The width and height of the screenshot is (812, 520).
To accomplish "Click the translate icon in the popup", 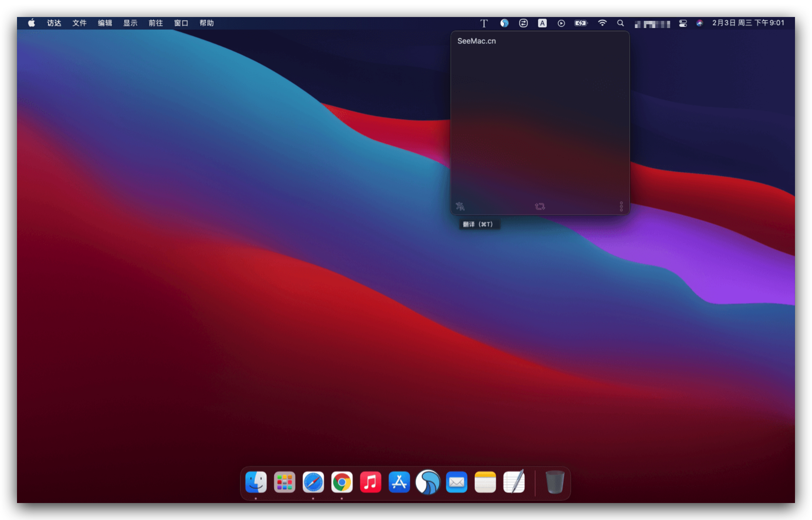I will click(460, 206).
